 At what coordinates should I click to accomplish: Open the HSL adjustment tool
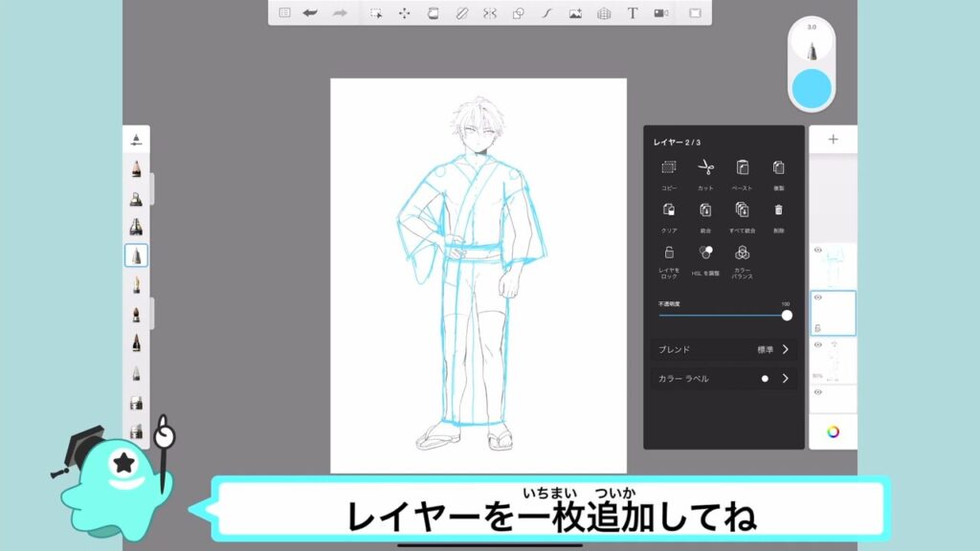705,253
